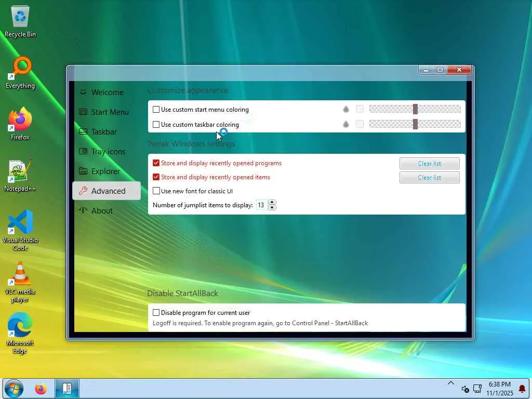Open the muted volume tray icon

[x=465, y=389]
